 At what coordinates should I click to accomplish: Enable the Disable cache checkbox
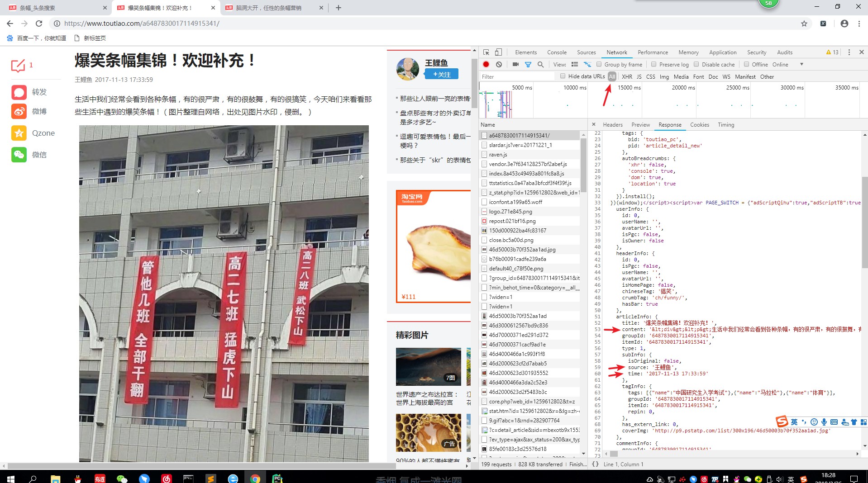[696, 64]
